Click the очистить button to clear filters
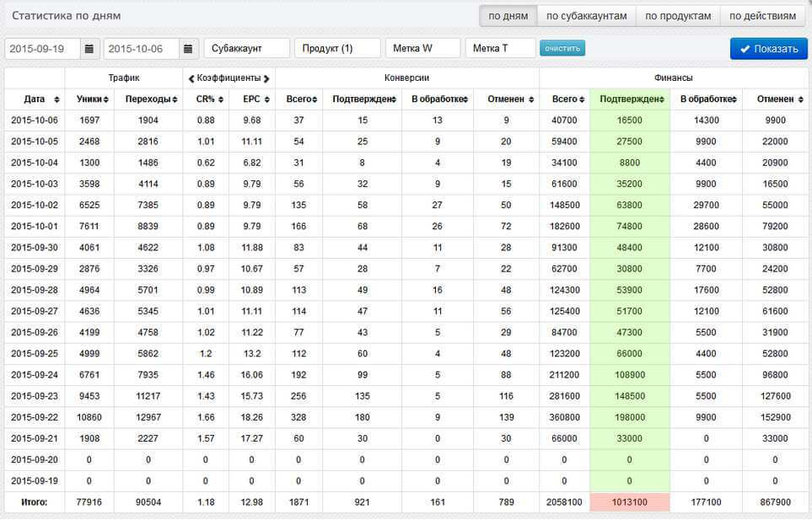This screenshot has width=812, height=520. [x=562, y=48]
